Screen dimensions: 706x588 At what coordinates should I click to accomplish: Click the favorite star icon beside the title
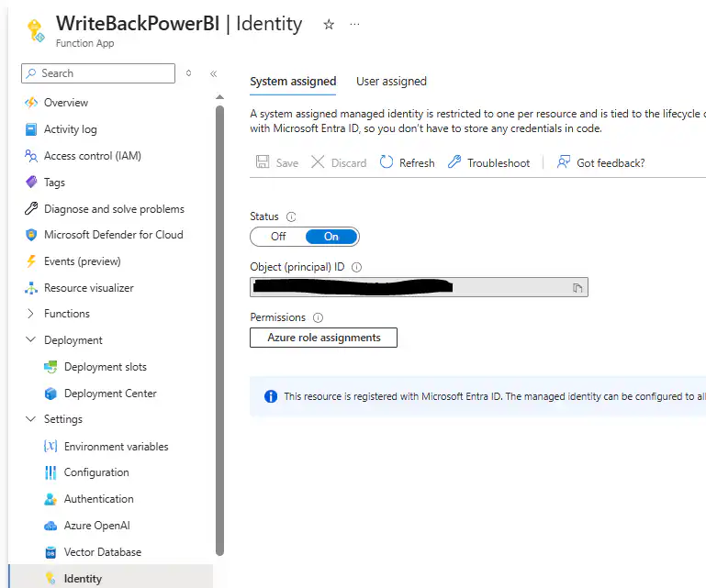tap(329, 25)
